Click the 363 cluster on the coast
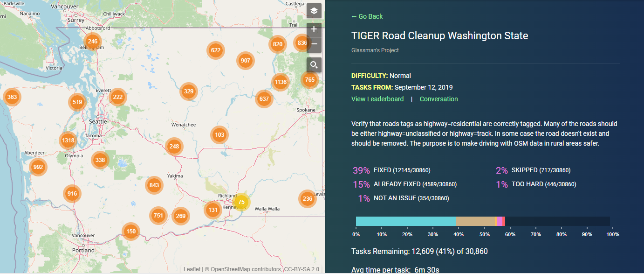 point(12,97)
